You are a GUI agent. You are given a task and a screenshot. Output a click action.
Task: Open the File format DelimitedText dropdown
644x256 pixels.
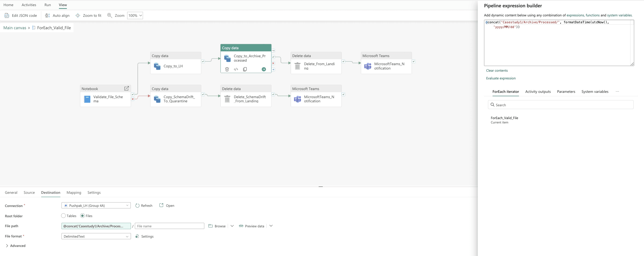pyautogui.click(x=96, y=236)
